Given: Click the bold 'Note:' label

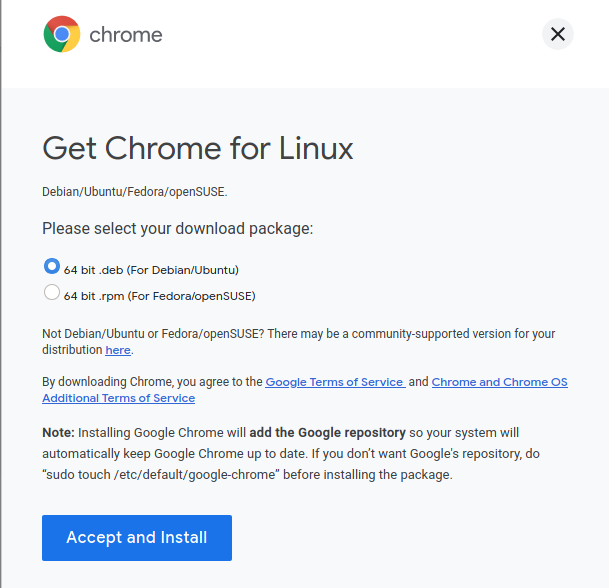Looking at the screenshot, I should [58, 433].
